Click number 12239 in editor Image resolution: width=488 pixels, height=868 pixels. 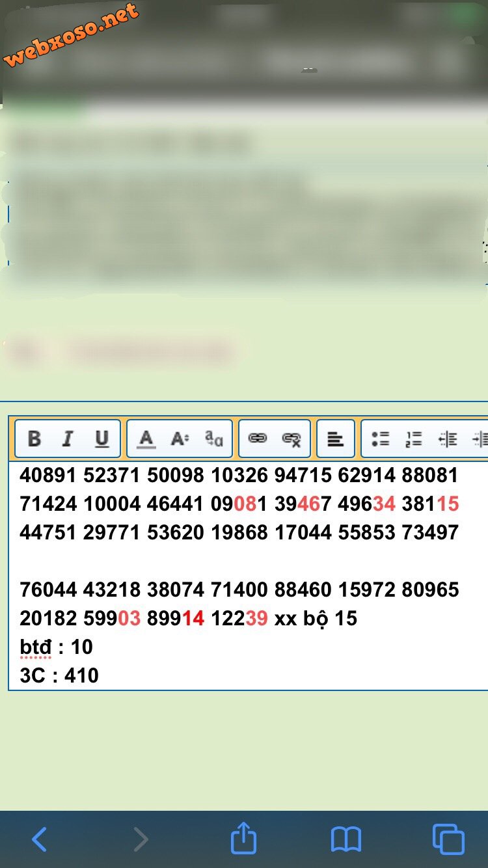(239, 618)
